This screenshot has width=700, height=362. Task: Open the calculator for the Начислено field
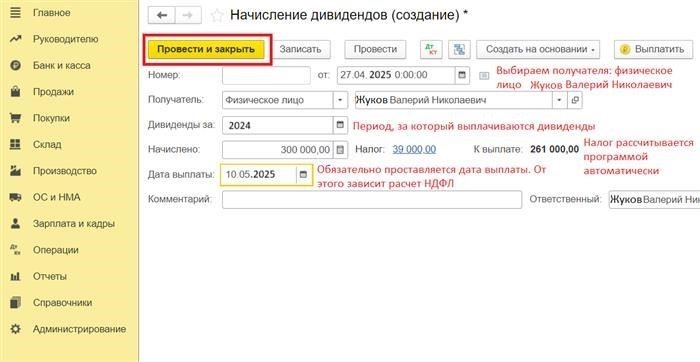click(x=340, y=150)
